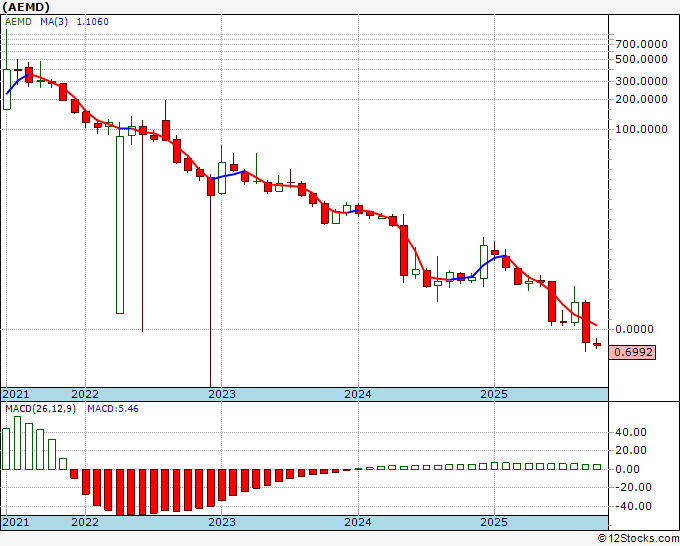
Task: Click the 100.0000 price axis label
Action: point(641,129)
